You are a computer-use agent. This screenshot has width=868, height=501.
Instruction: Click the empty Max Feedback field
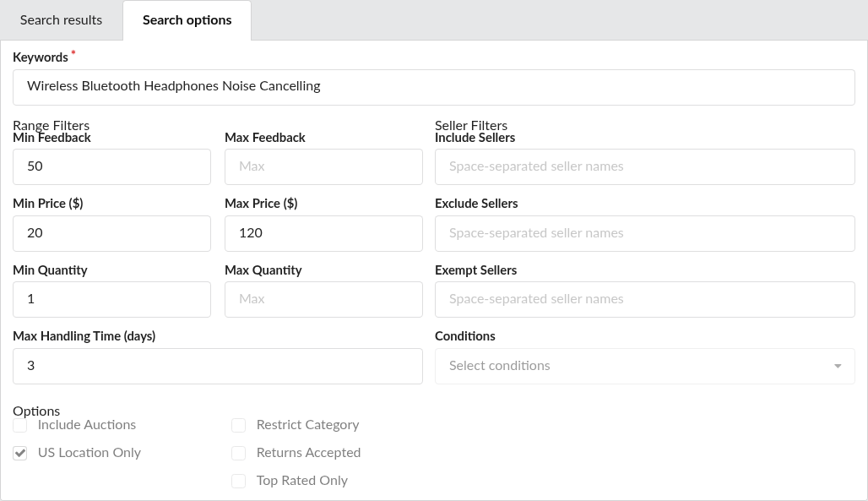(x=323, y=166)
